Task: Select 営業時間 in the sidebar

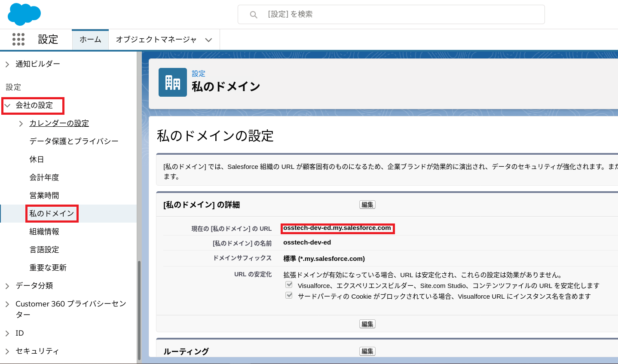Action: pos(44,196)
